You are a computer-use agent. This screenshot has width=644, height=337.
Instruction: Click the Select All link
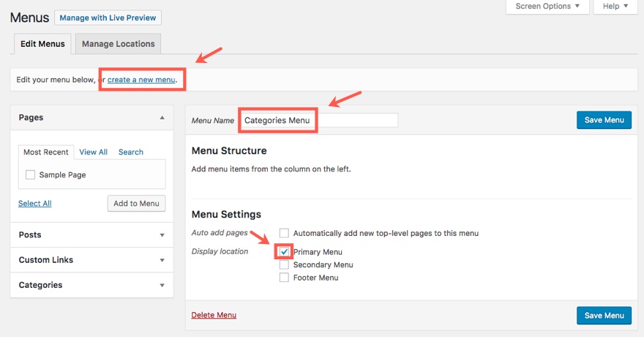pyautogui.click(x=35, y=204)
